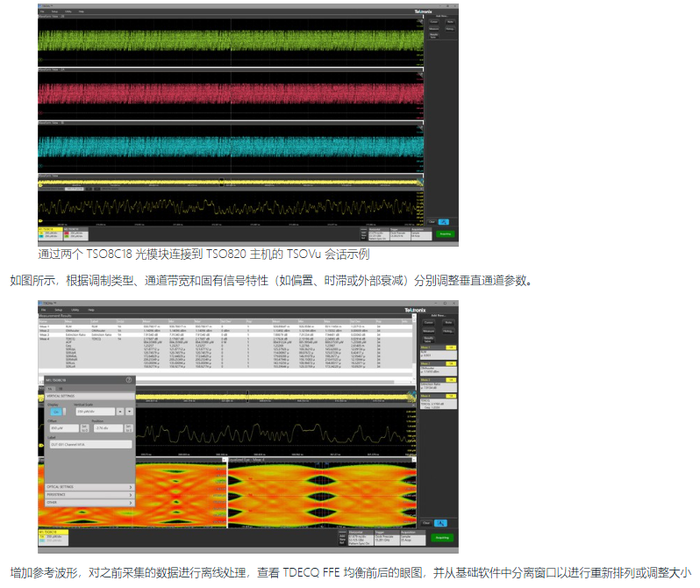Open the Setup menu in the lower TSOVu window
Image resolution: width=700 pixels, height=588 pixels.
click(x=59, y=310)
